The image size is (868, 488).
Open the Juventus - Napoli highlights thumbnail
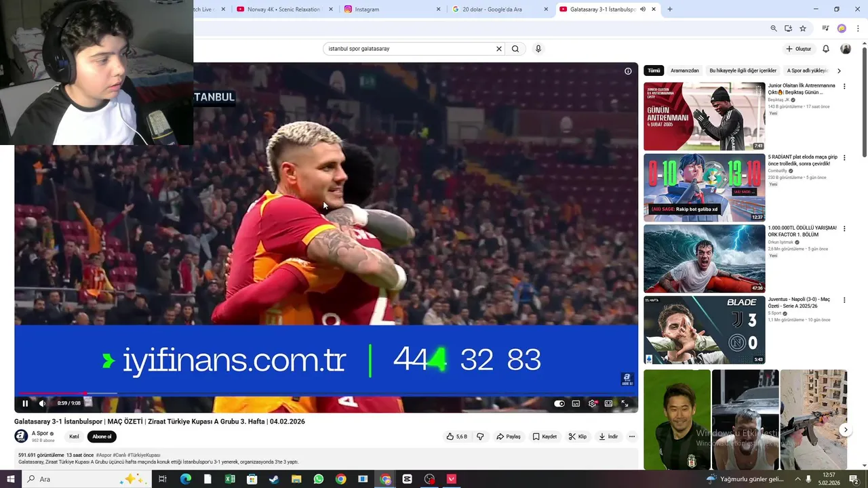click(705, 330)
